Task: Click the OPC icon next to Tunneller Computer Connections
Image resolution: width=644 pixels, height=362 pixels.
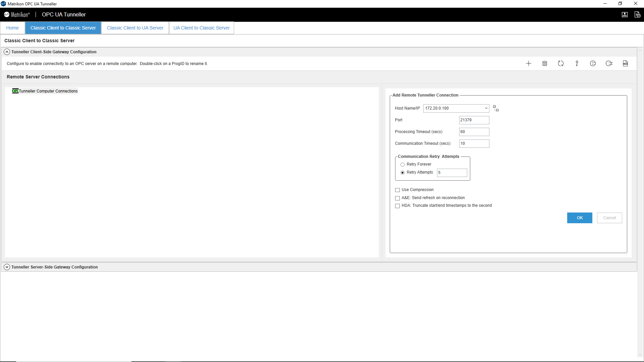Action: coord(15,91)
